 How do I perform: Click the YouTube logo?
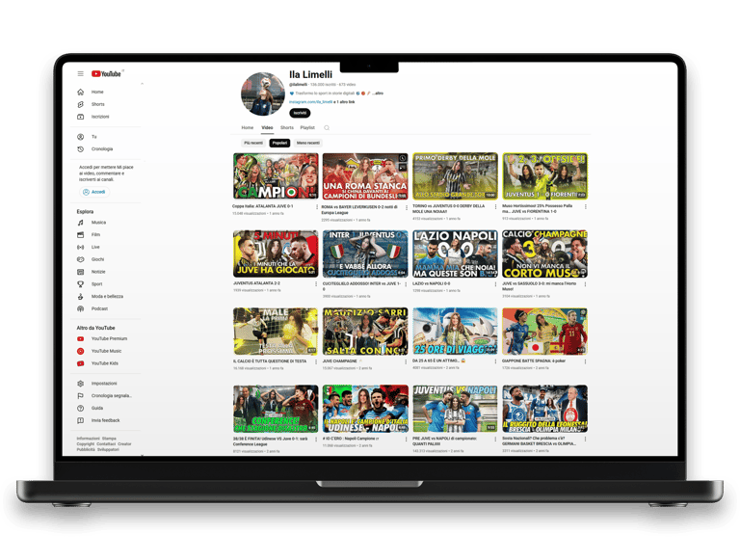[x=106, y=73]
